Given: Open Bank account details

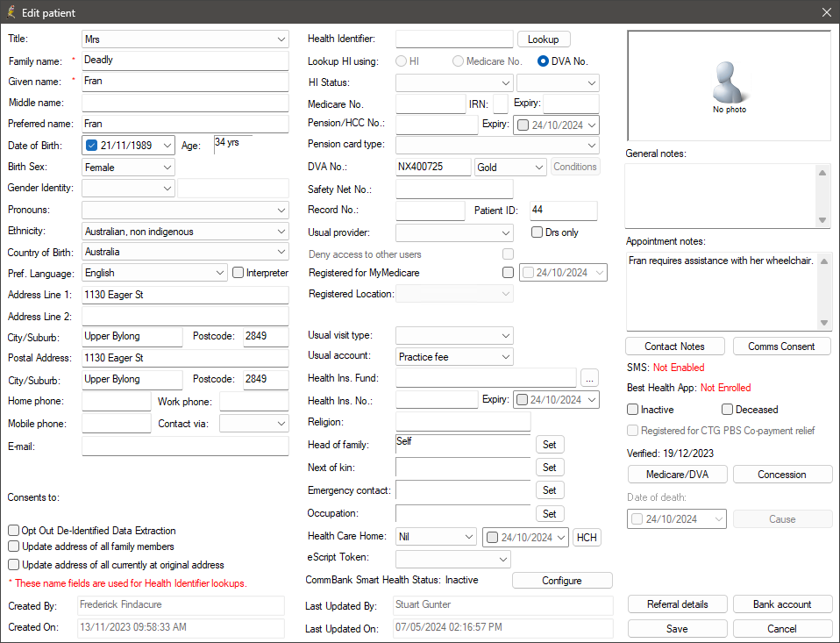Looking at the screenshot, I should pos(782,604).
